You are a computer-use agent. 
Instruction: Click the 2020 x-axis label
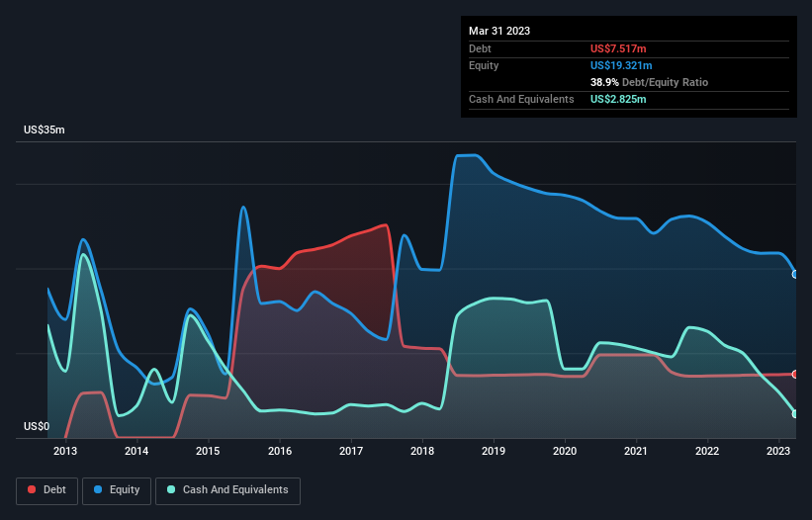pyautogui.click(x=565, y=451)
